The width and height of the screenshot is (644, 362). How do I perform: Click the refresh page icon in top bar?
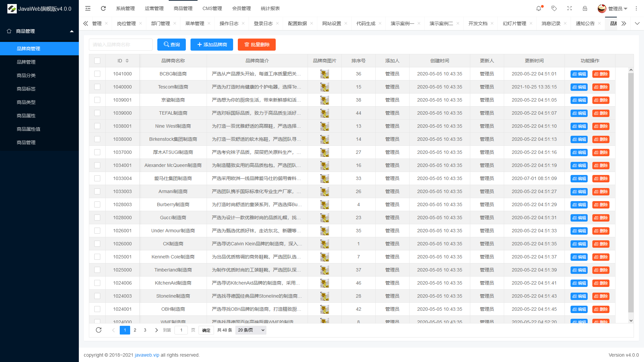(103, 8)
